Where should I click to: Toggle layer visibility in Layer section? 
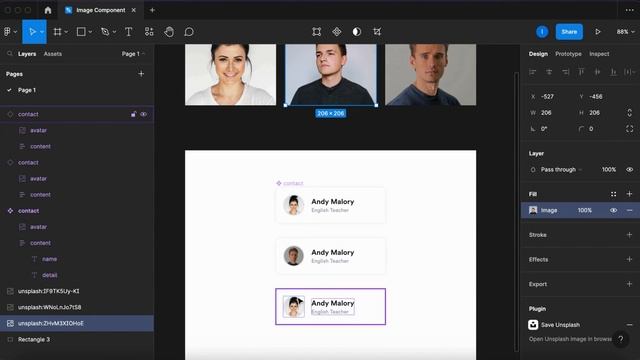tap(629, 169)
